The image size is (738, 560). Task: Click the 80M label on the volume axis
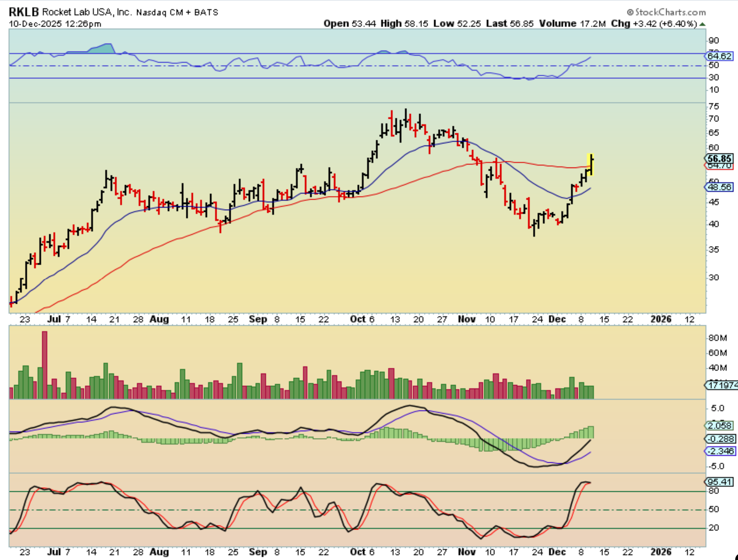(x=718, y=338)
